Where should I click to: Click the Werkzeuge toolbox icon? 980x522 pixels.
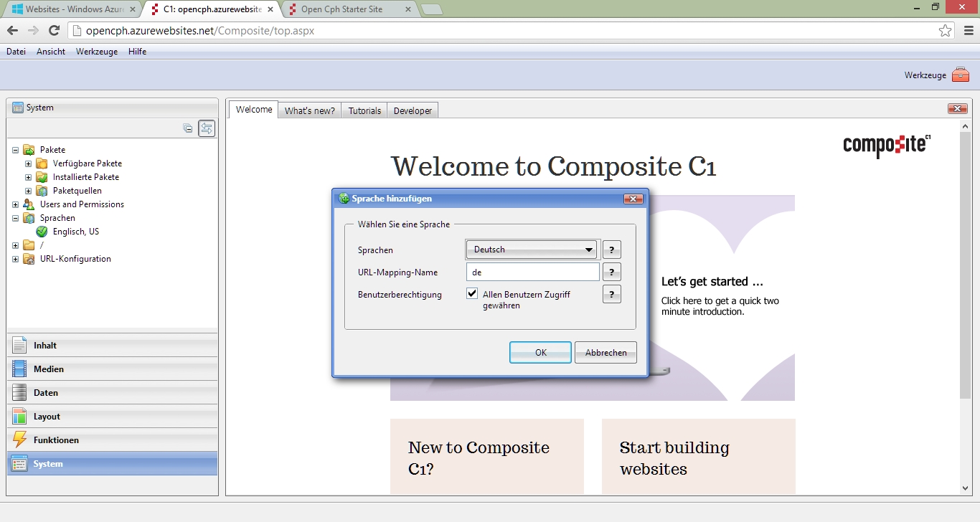[x=960, y=75]
